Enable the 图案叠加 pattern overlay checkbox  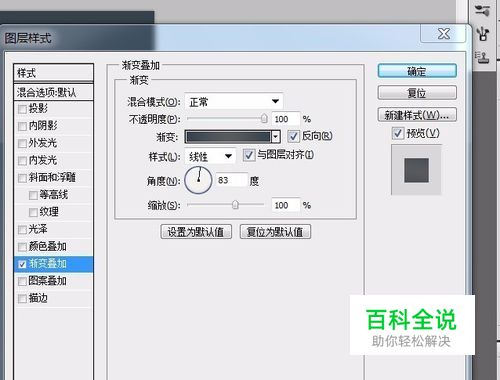(x=22, y=282)
